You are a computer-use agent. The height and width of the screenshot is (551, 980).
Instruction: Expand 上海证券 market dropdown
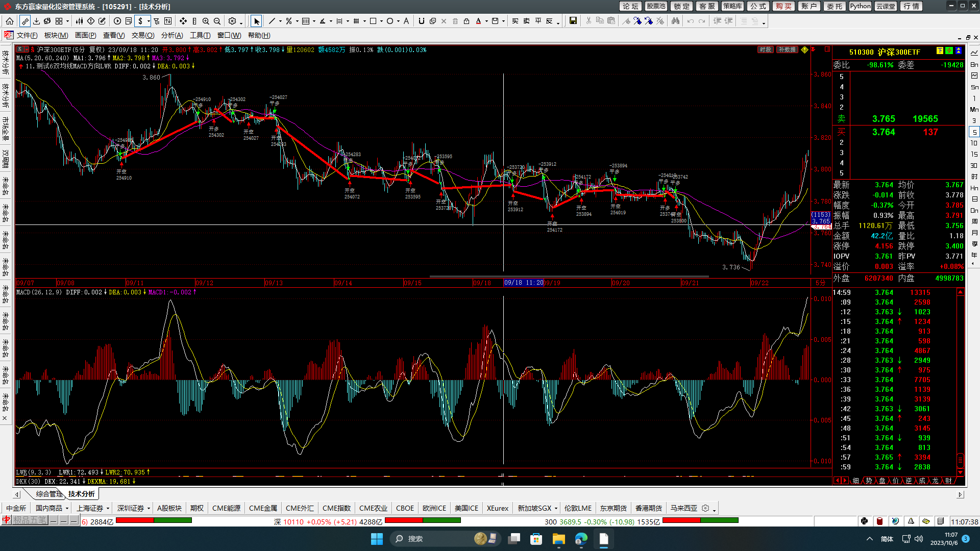(x=108, y=509)
